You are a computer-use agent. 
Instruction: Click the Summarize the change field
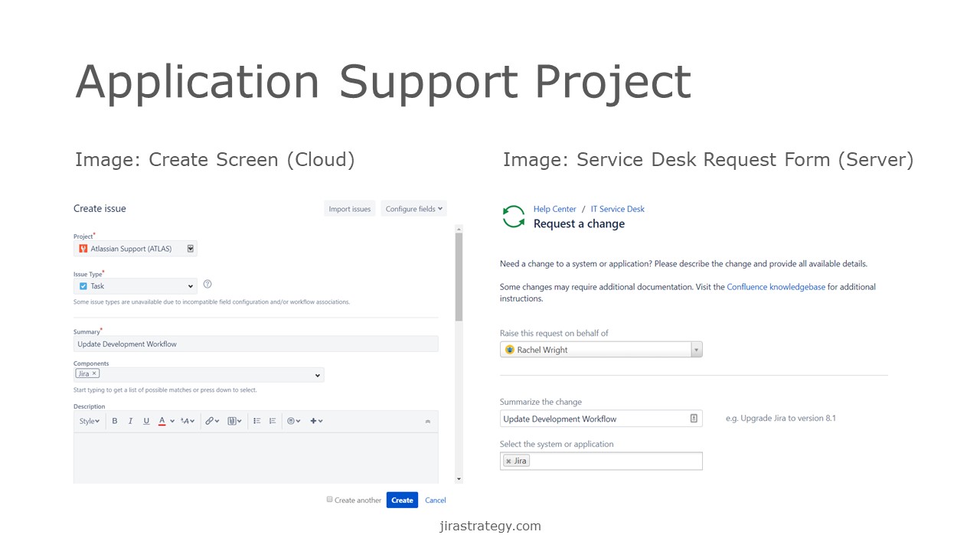point(601,419)
